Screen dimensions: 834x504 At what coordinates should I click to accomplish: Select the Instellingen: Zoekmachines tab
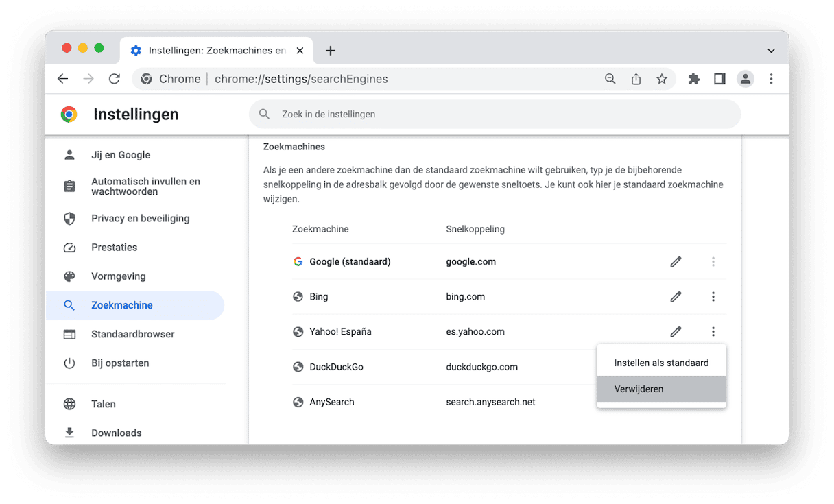point(216,51)
